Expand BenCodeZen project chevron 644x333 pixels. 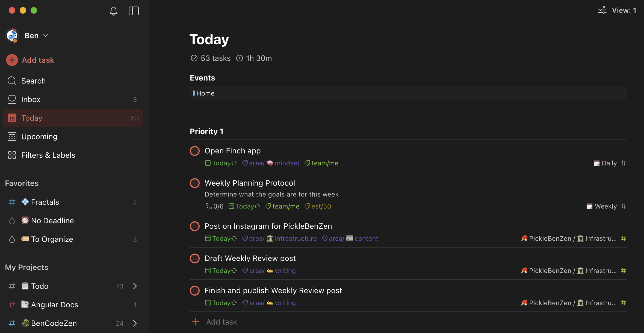135,323
